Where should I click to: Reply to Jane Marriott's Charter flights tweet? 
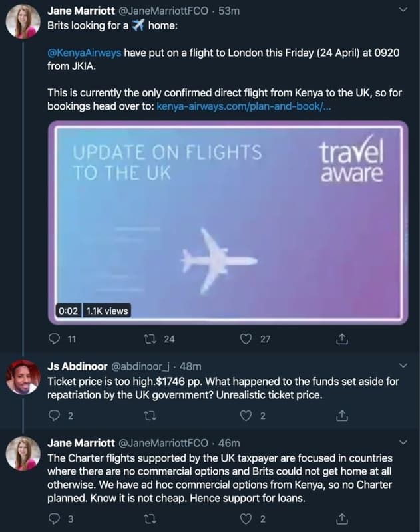pyautogui.click(x=55, y=517)
